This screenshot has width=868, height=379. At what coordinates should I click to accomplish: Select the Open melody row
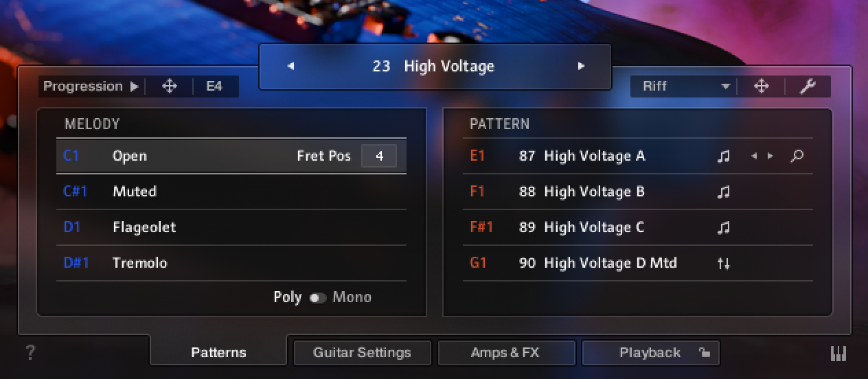click(x=231, y=156)
